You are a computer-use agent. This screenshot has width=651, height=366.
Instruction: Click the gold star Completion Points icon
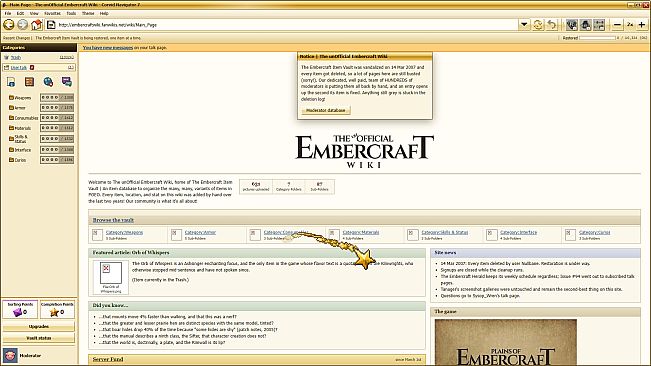point(54,312)
